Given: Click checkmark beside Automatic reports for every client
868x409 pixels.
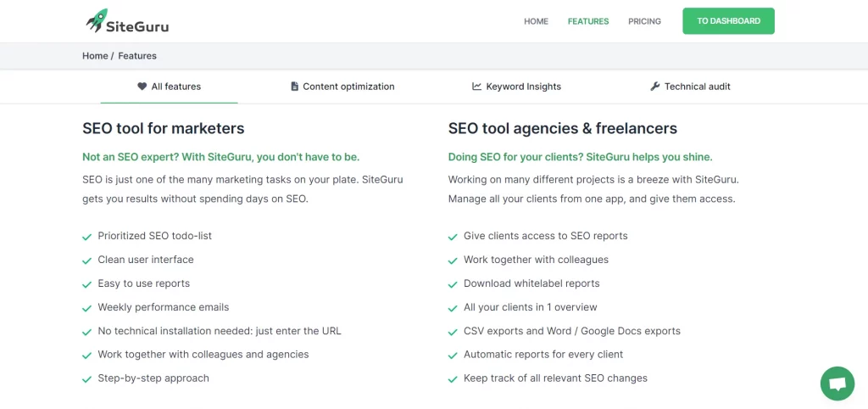Looking at the screenshot, I should [x=453, y=356].
